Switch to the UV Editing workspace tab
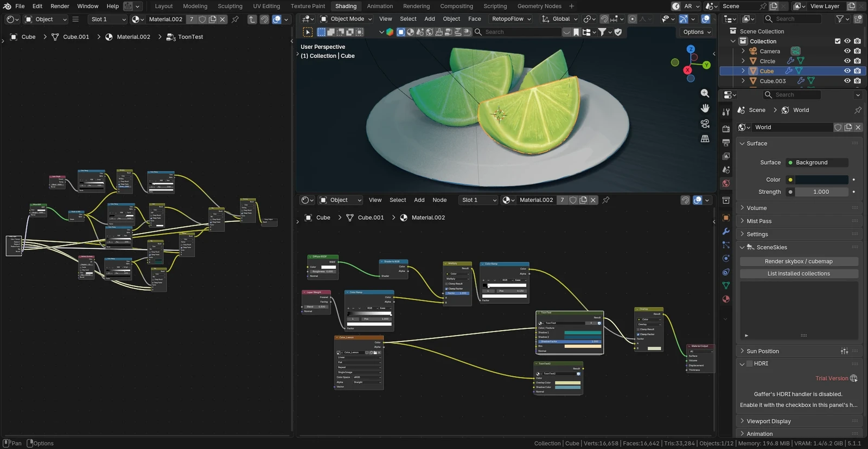The image size is (868, 449). click(266, 7)
